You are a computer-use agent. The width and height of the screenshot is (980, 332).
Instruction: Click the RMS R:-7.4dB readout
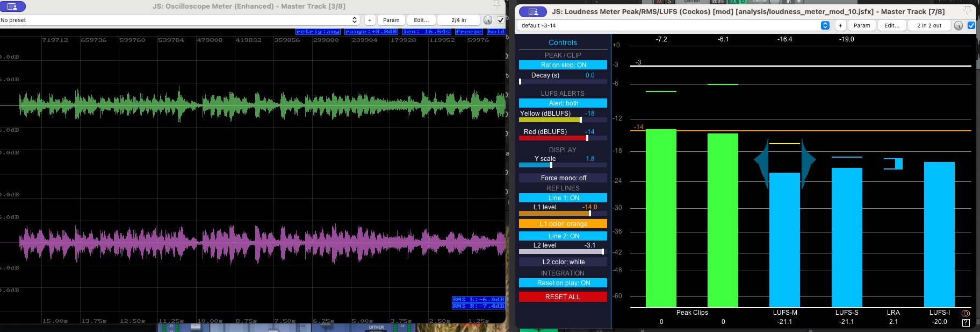(478, 306)
